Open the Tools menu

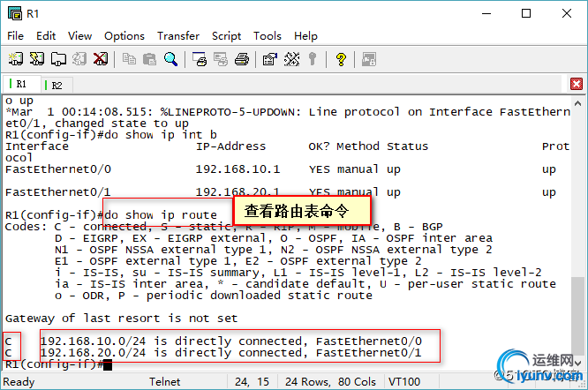point(268,36)
